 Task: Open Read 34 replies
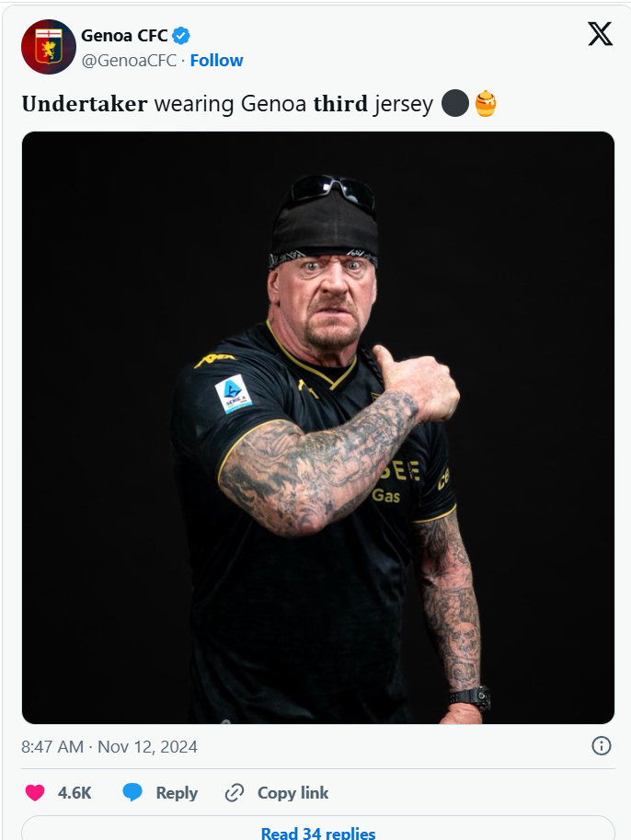pos(318,833)
